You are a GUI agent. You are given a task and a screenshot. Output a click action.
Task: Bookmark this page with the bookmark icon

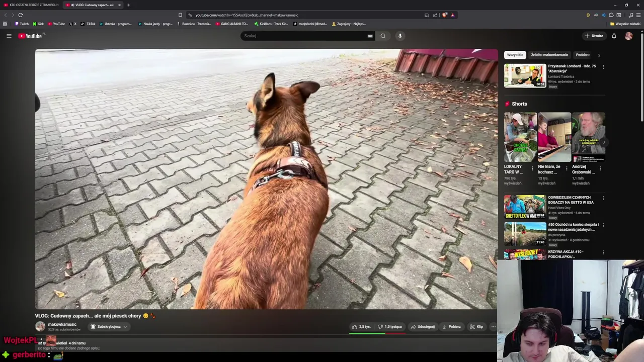[x=180, y=15]
